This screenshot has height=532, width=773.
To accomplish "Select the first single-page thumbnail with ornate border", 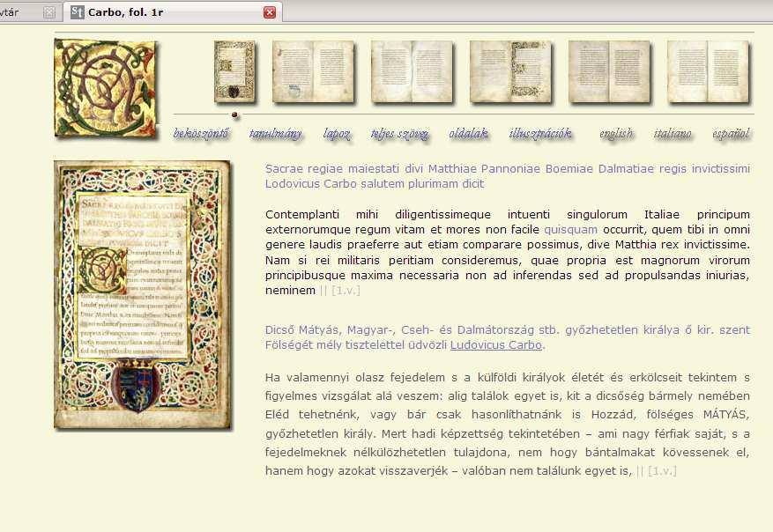I will 234,72.
